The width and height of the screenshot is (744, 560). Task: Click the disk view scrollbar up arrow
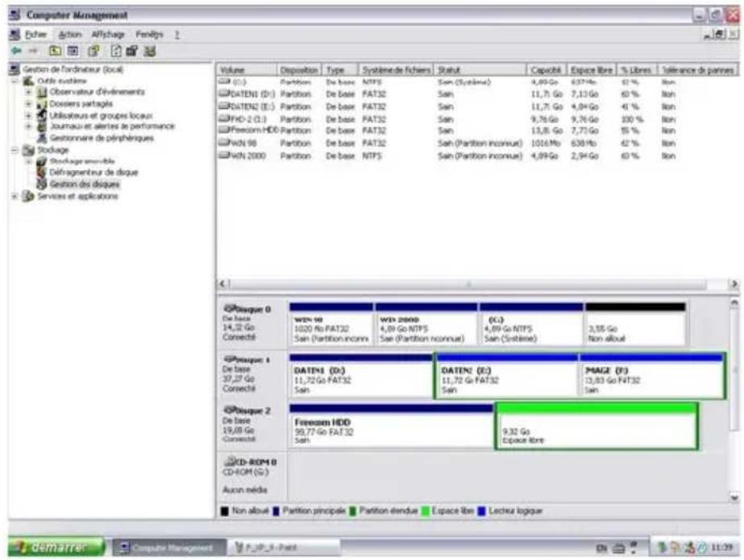[x=734, y=302]
